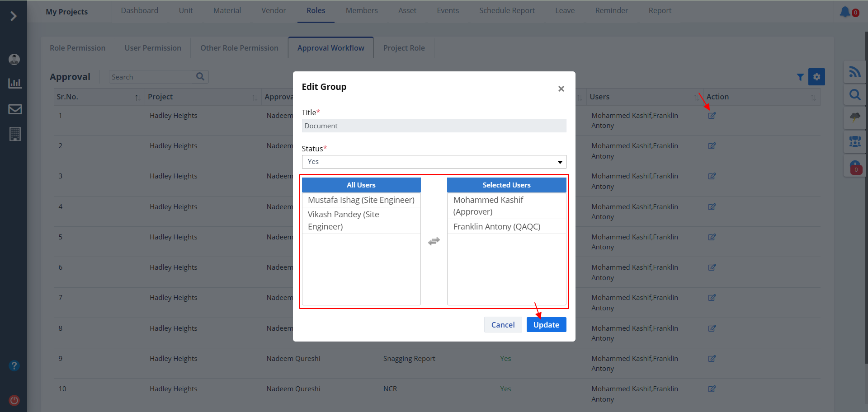This screenshot has width=868, height=412.
Task: Open the bar chart icon in sidebar
Action: tap(15, 84)
